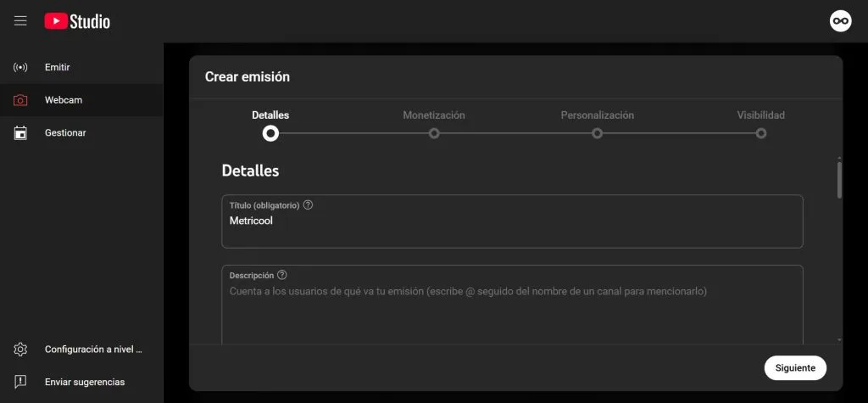
Task: Click the Webcam camera icon
Action: tap(20, 100)
